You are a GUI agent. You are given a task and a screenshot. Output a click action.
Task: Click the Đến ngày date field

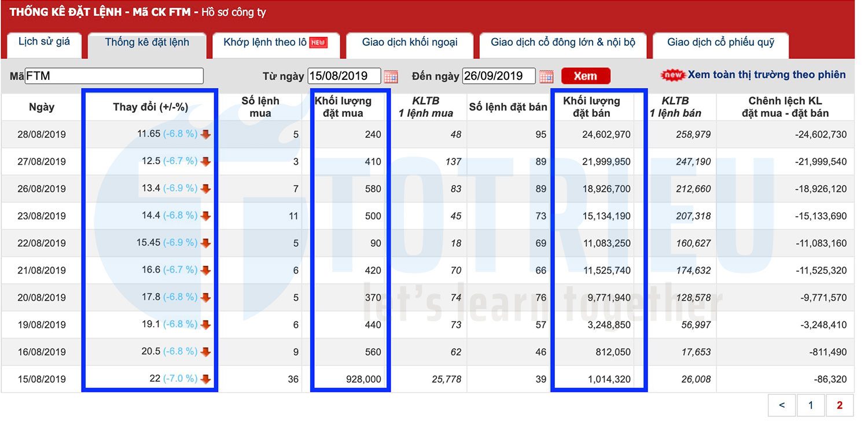[499, 76]
